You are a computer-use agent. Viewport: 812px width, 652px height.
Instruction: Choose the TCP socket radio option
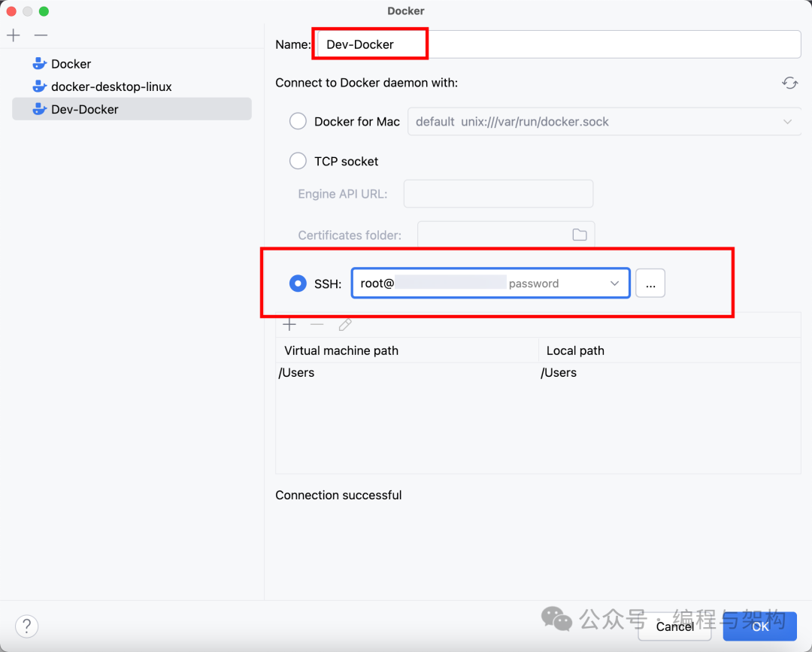coord(298,161)
